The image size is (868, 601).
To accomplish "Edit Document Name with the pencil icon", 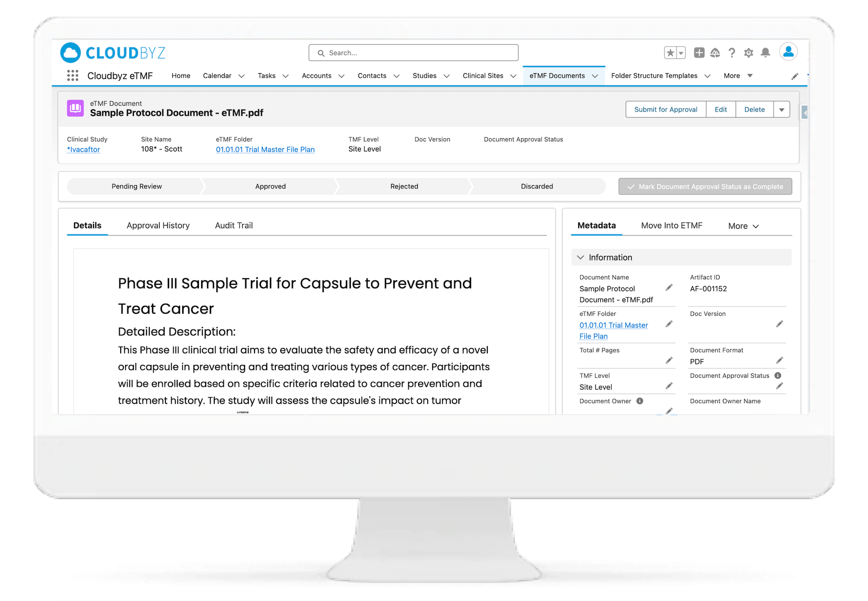I will tap(669, 288).
